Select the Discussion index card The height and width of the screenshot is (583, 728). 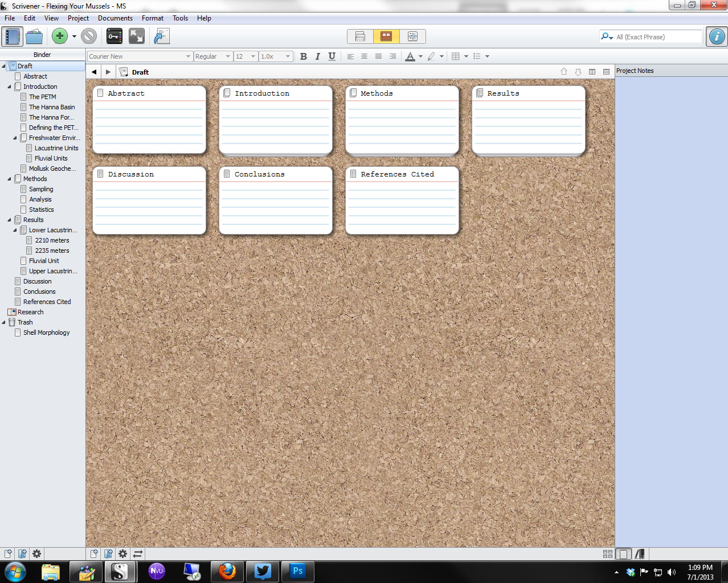(149, 200)
